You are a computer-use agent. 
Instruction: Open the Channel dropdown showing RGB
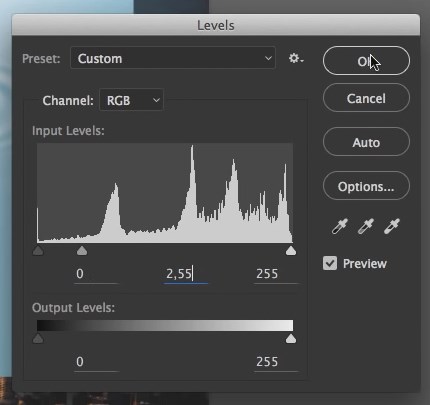tap(131, 100)
